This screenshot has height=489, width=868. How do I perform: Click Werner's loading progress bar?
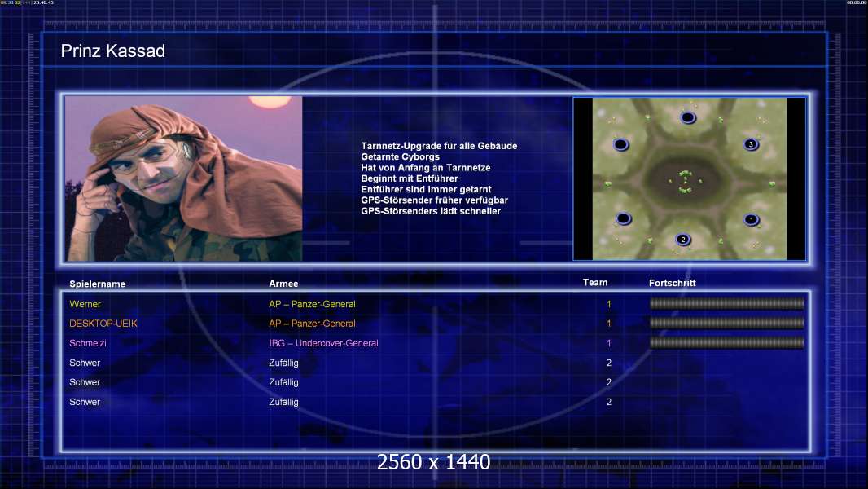tap(727, 303)
